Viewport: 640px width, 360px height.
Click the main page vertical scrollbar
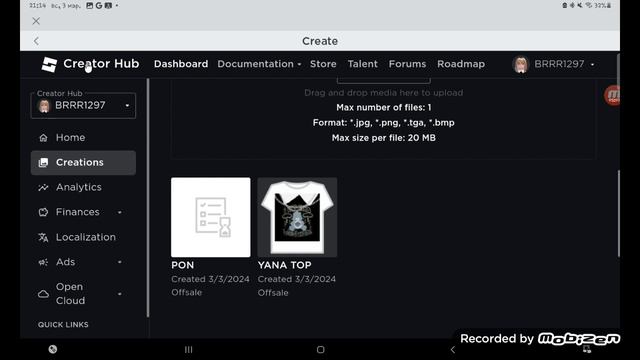click(x=618, y=214)
